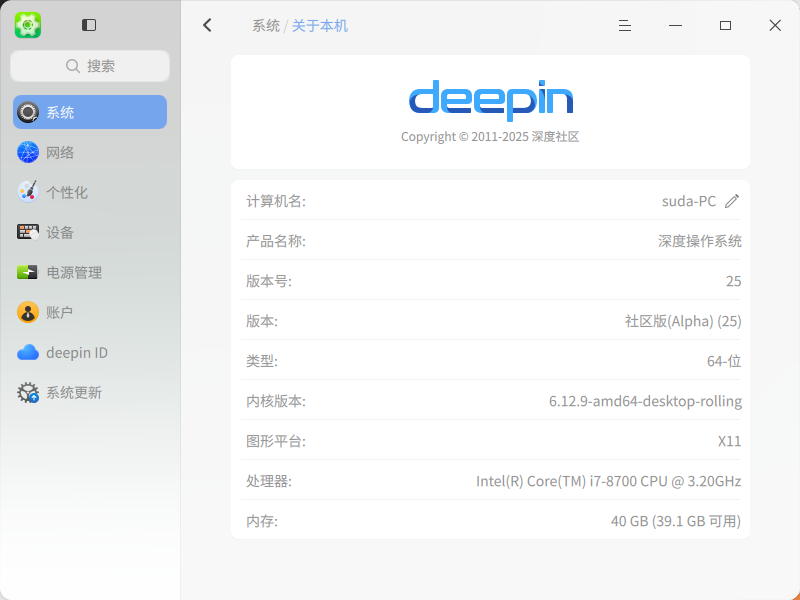Viewport: 800px width, 600px height.
Task: Minimize the Control Center window
Action: pos(675,26)
